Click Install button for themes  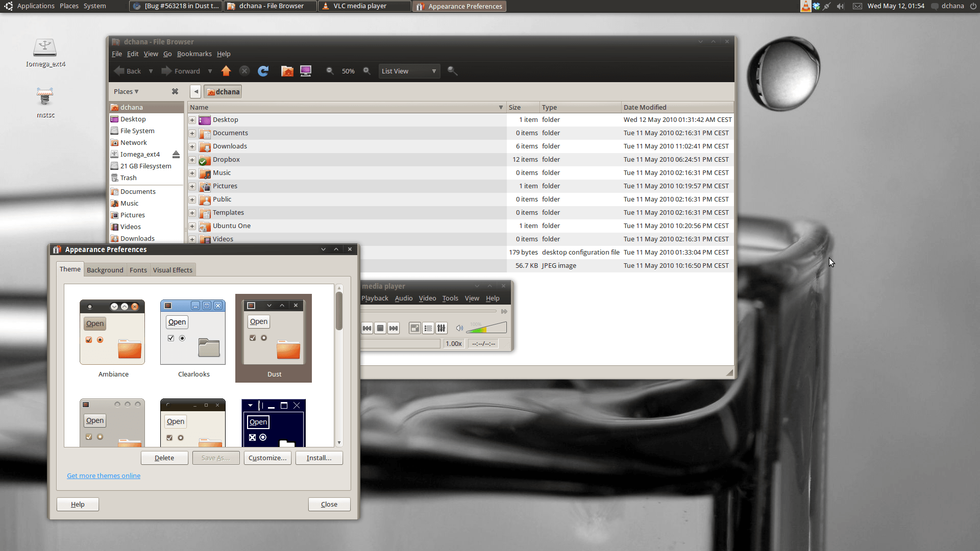click(319, 458)
